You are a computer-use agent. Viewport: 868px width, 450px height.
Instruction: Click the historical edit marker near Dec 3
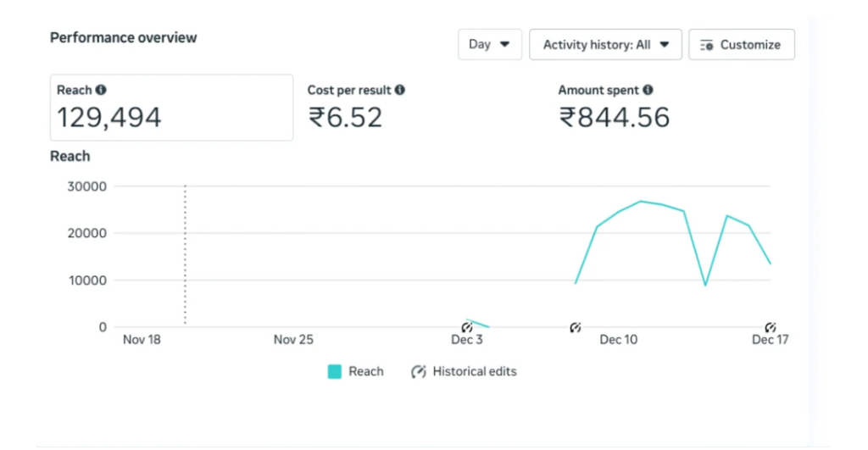pos(467,327)
